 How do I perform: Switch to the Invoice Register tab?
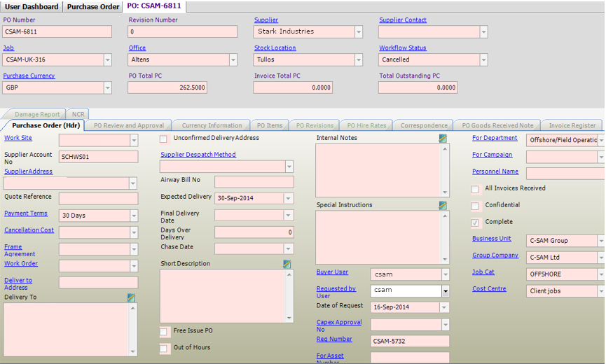tap(572, 126)
